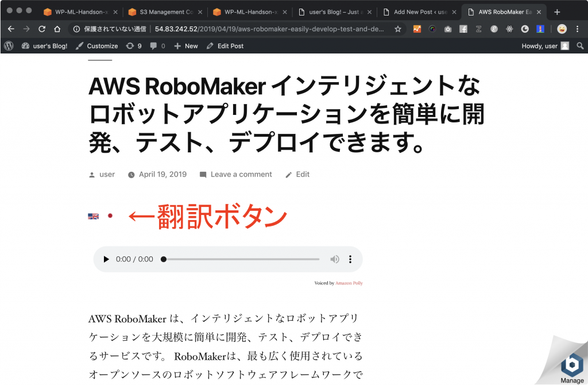The width and height of the screenshot is (588, 385).
Task: Click the React atom extension icon
Action: [x=509, y=29]
